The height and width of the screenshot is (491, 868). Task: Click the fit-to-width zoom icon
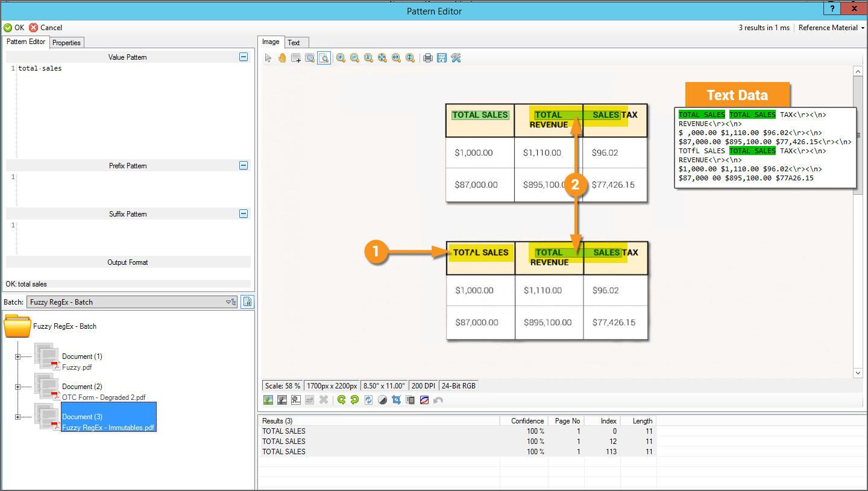396,58
